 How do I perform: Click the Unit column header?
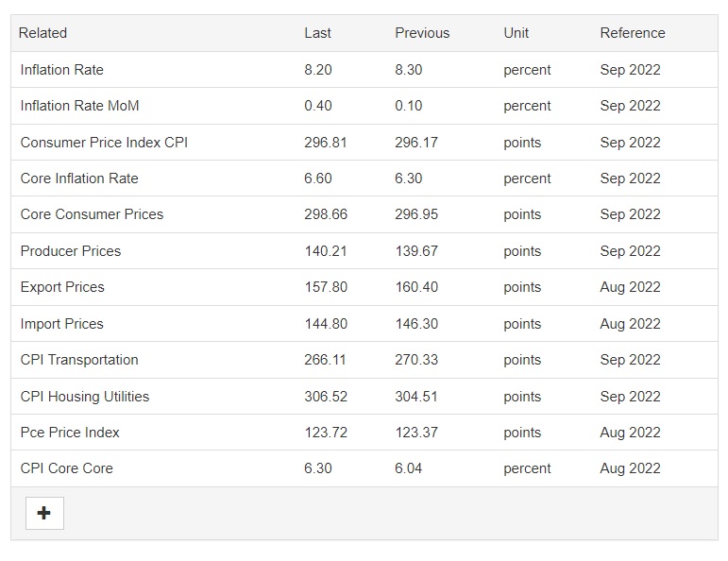[x=516, y=33]
